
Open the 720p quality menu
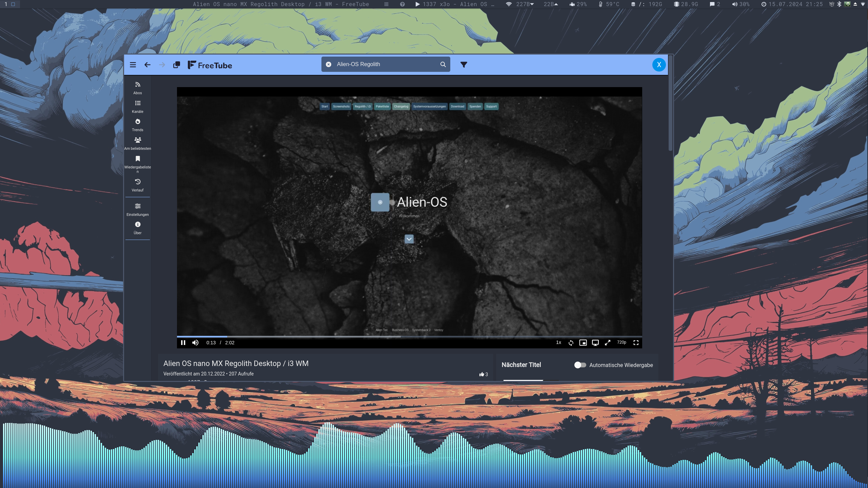[x=622, y=342]
